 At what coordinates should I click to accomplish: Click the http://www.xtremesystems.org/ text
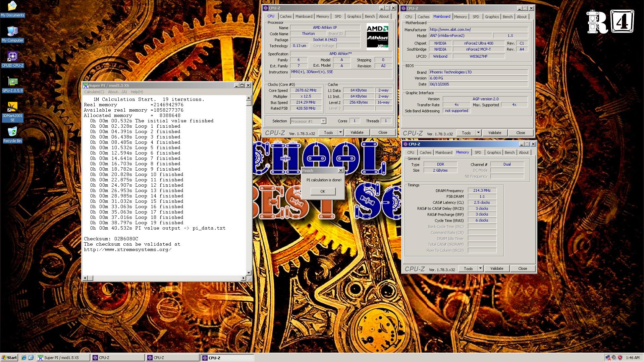click(x=127, y=250)
